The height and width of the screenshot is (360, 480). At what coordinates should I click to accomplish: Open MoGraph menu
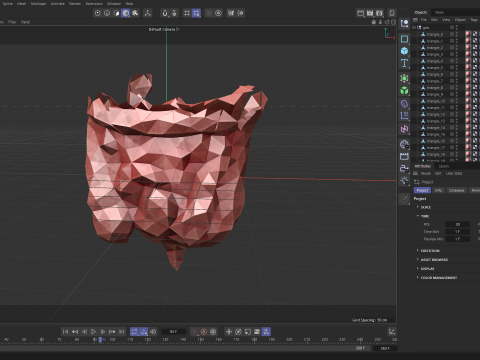[x=38, y=4]
